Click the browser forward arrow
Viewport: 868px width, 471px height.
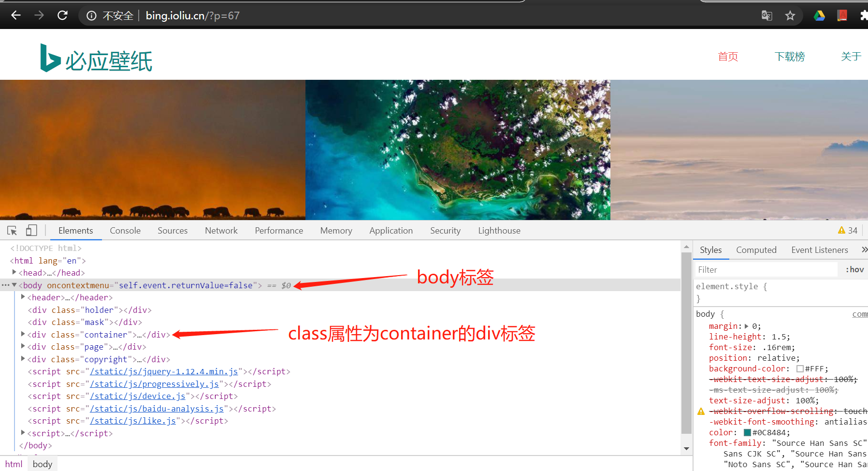pyautogui.click(x=39, y=15)
